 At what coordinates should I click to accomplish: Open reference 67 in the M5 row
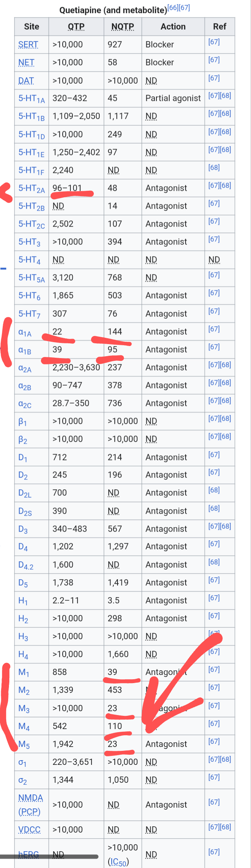click(214, 741)
